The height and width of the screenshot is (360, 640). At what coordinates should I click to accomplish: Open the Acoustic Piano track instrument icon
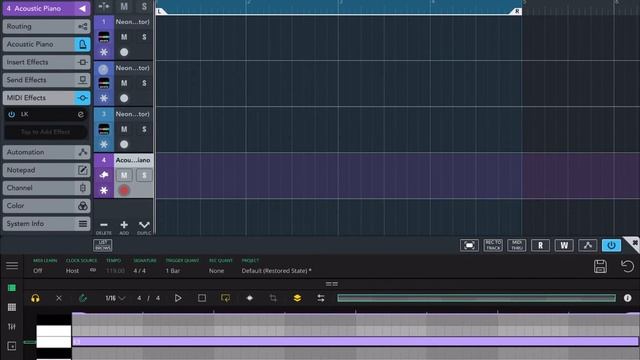click(104, 175)
